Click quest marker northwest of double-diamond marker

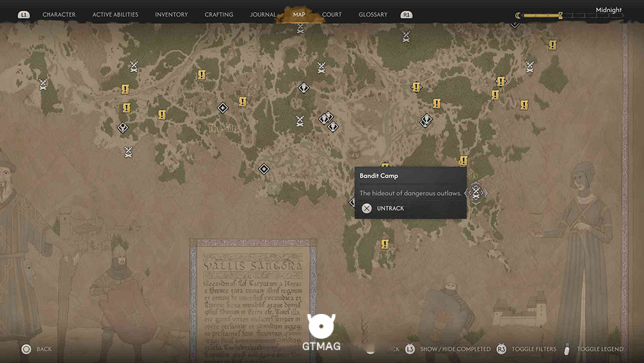(416, 87)
